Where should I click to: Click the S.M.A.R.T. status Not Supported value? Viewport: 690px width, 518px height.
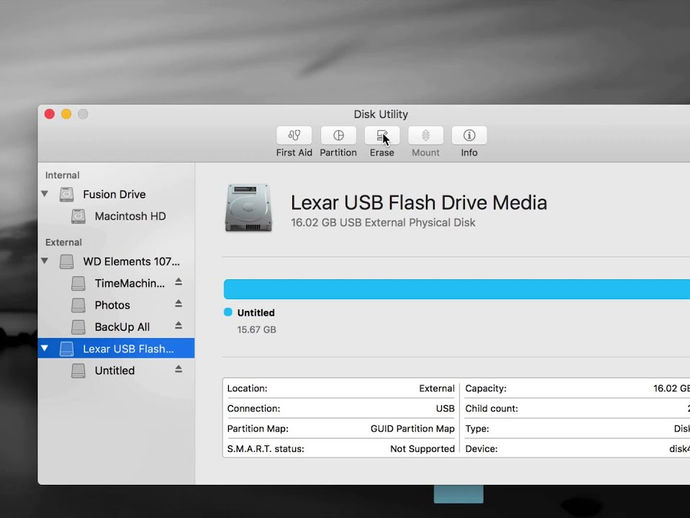tap(422, 449)
